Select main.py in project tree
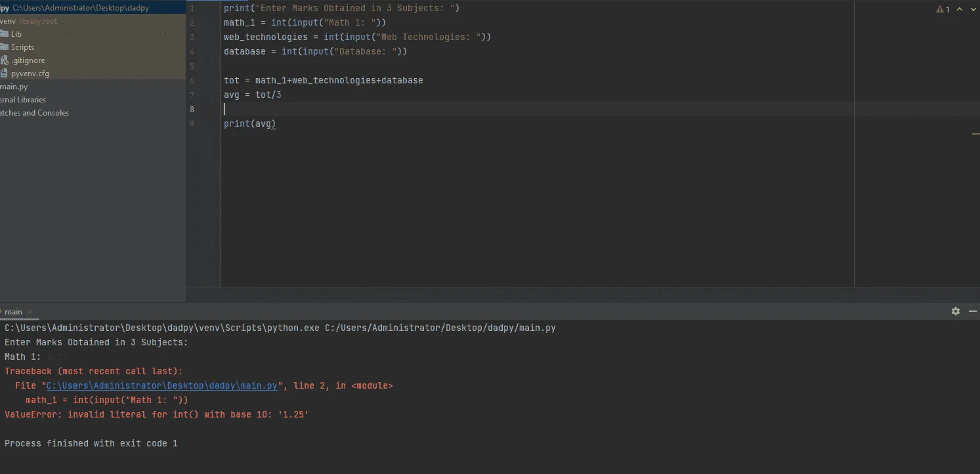This screenshot has height=474, width=980. tap(14, 87)
